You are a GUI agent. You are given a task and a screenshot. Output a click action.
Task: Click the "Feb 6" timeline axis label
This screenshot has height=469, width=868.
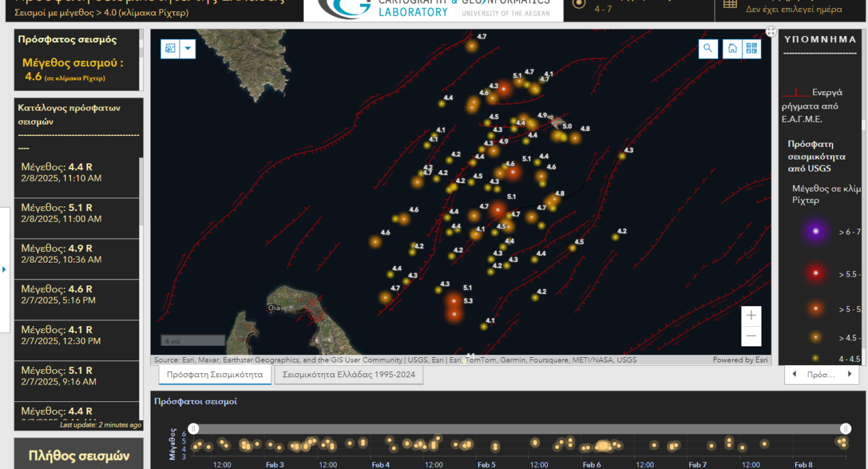(591, 464)
